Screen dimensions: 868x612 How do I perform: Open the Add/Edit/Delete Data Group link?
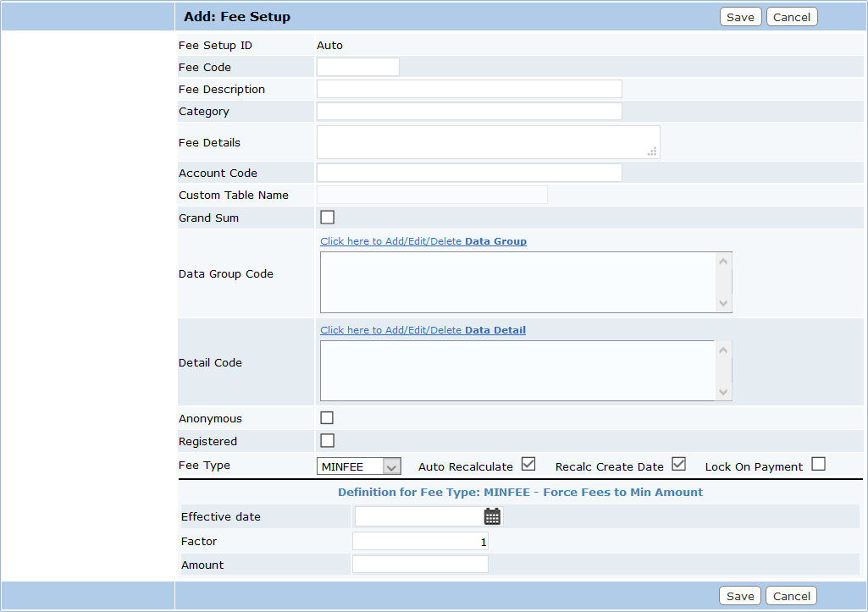[423, 241]
